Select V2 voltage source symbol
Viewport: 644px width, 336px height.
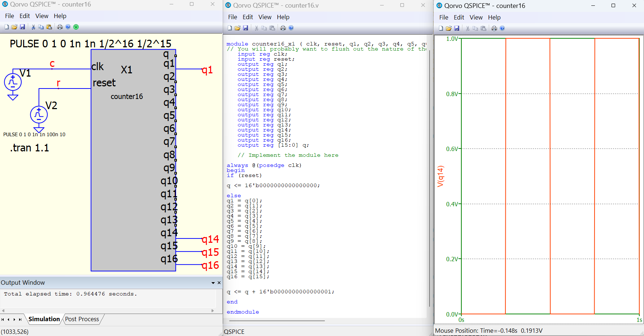pyautogui.click(x=39, y=115)
